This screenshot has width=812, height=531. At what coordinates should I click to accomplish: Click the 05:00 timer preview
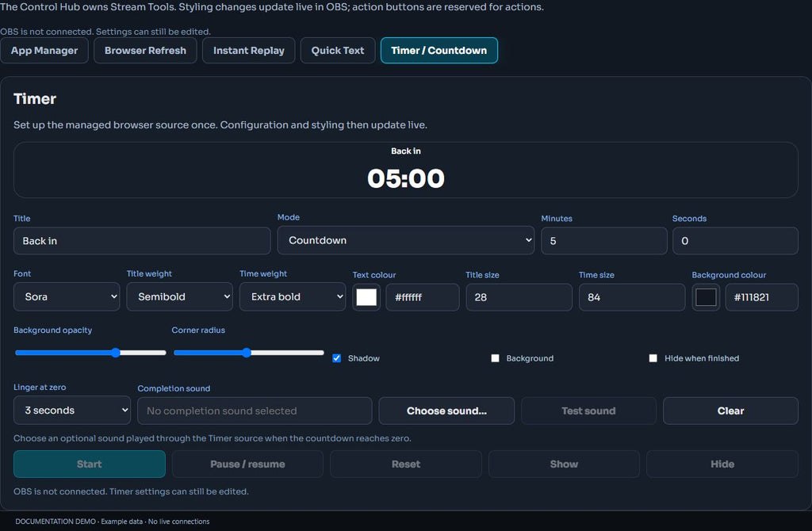(405, 178)
